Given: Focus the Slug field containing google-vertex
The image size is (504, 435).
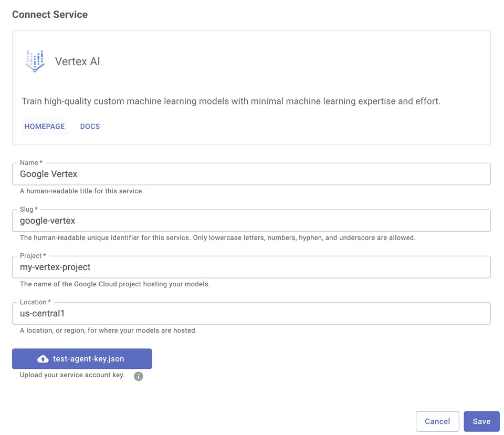Looking at the screenshot, I should point(251,221).
